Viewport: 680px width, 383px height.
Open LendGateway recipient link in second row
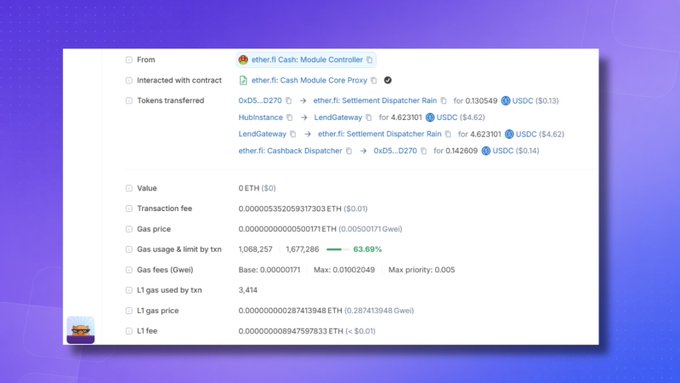[338, 118]
